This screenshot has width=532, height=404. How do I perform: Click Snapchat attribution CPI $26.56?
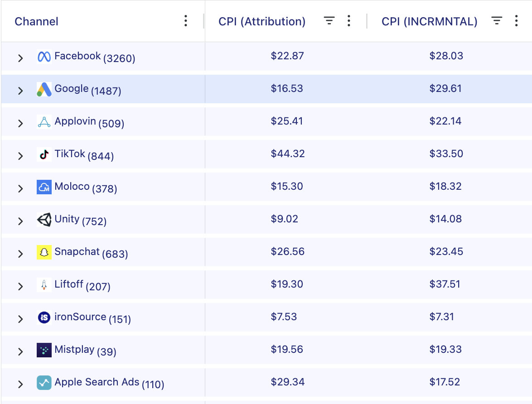[288, 251]
